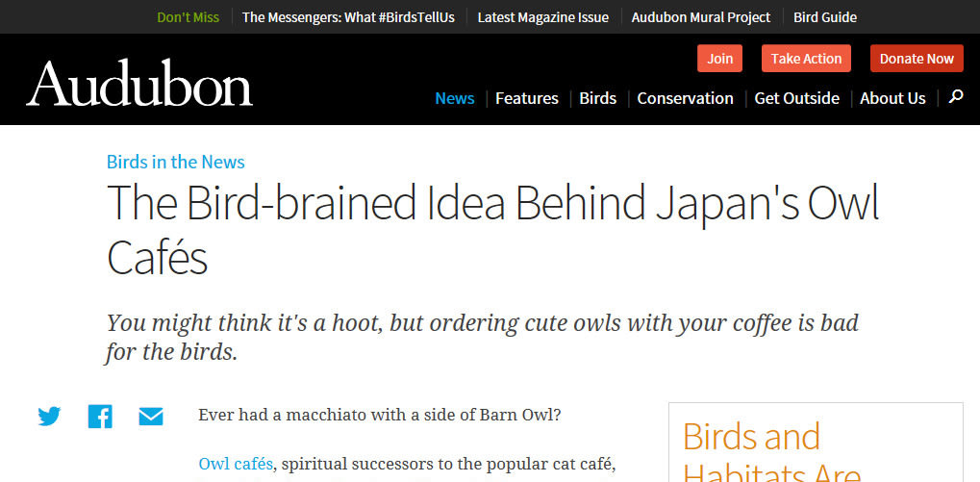The image size is (980, 482).
Task: Click the Take Action button
Action: click(x=806, y=59)
